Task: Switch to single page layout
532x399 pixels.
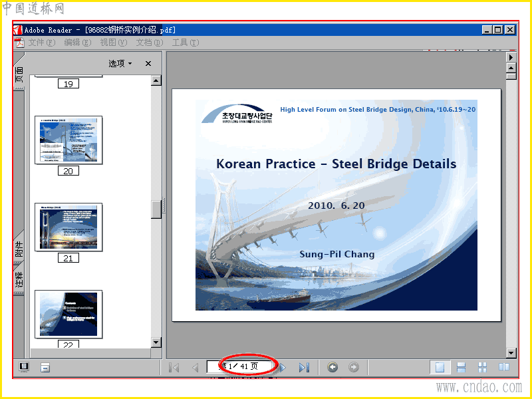Action: (440, 367)
